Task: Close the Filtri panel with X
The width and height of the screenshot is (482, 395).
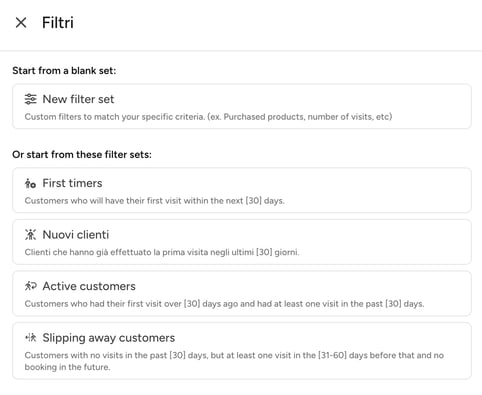Action: [x=21, y=23]
